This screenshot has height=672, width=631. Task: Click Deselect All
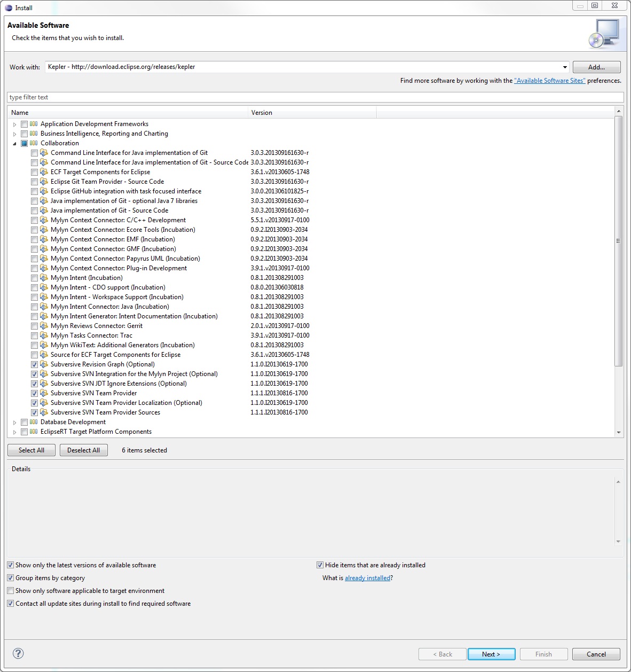tap(84, 450)
